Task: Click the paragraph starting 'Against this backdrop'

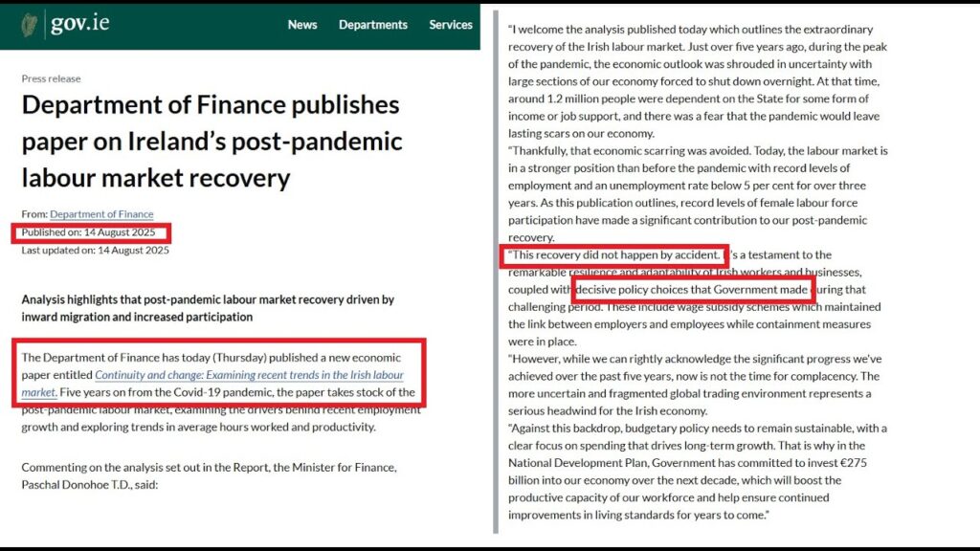Action: coord(699,471)
